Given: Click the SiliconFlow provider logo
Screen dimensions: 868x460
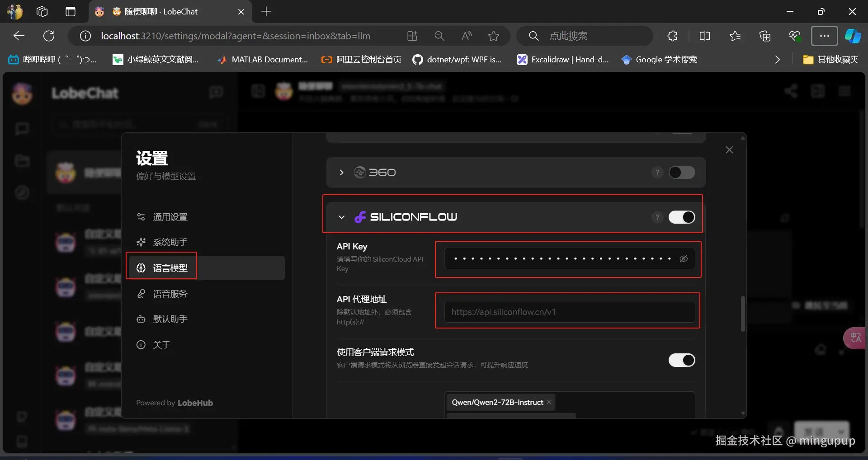Looking at the screenshot, I should click(x=406, y=217).
